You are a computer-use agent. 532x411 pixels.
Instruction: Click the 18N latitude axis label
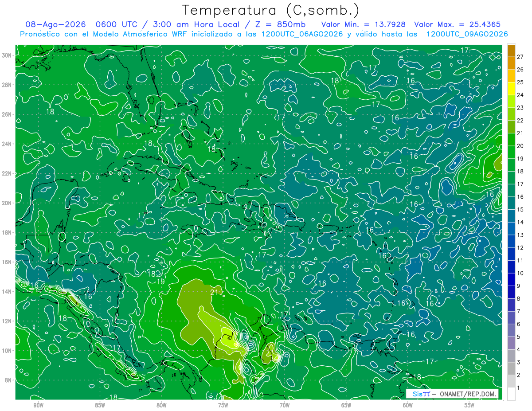point(8,232)
